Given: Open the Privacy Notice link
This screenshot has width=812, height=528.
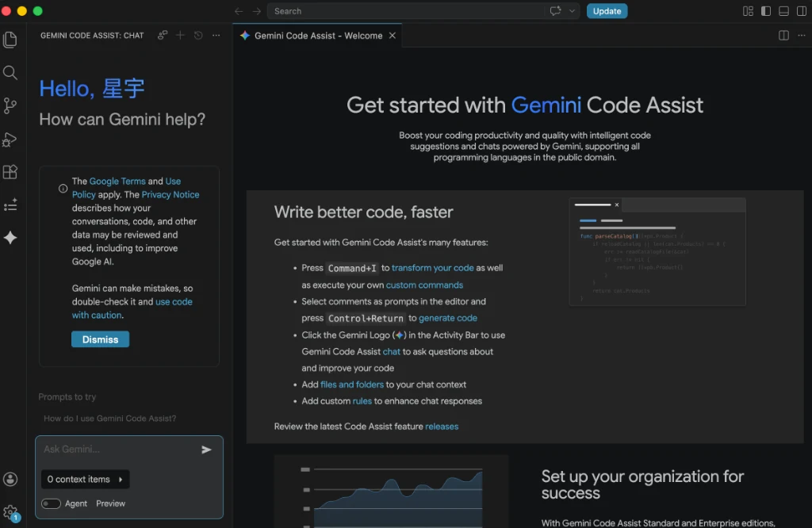Looking at the screenshot, I should tap(170, 195).
